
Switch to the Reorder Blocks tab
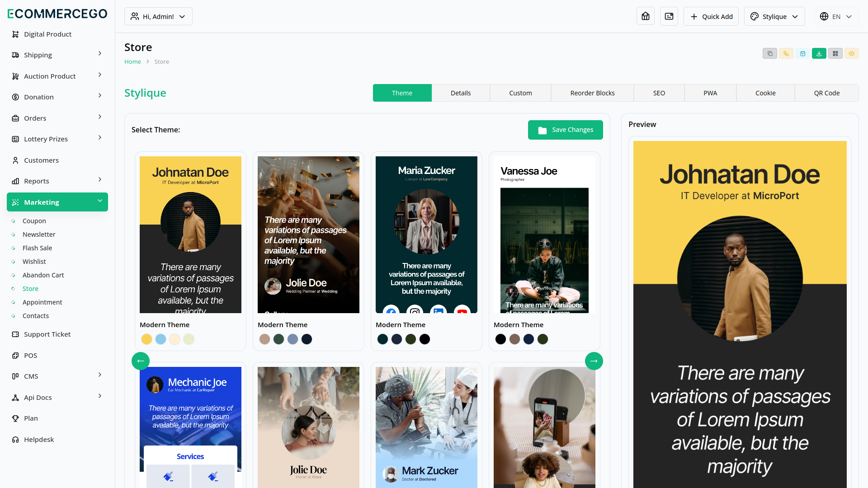pos(592,93)
